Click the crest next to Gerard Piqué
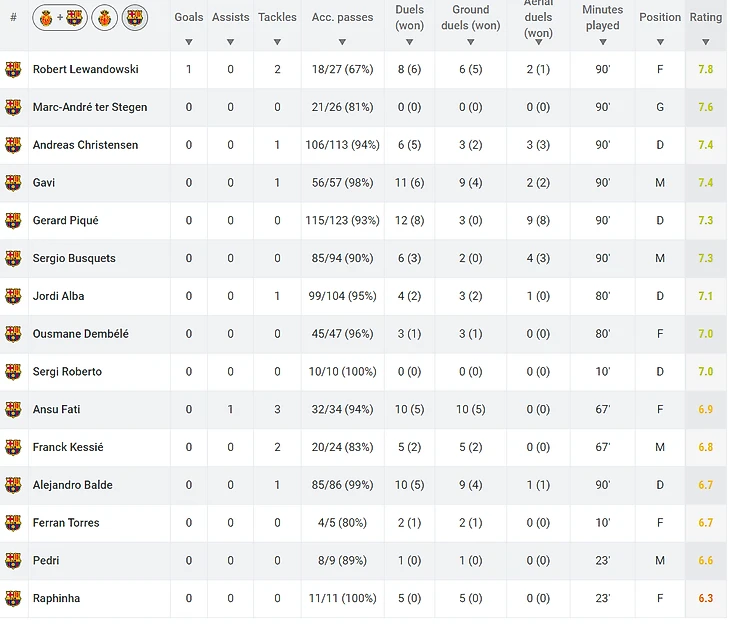The image size is (730, 624). pos(13,221)
